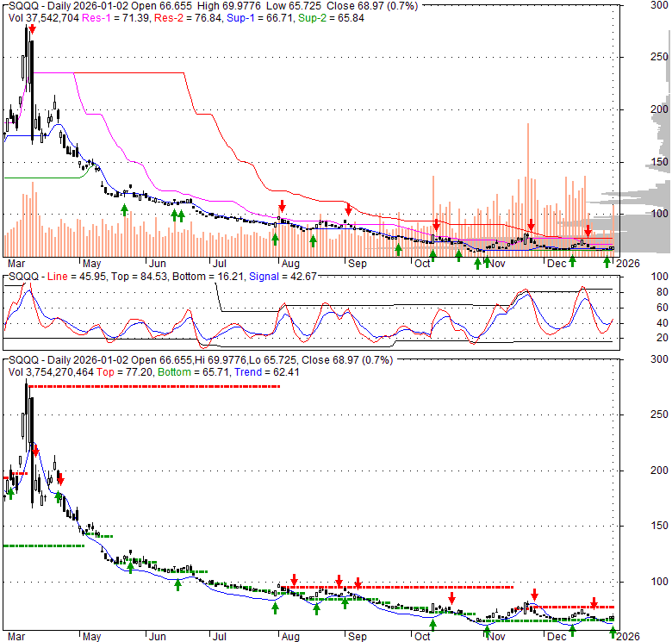
Task: Click oscillator Top = 84.53 label
Action: pos(140,277)
